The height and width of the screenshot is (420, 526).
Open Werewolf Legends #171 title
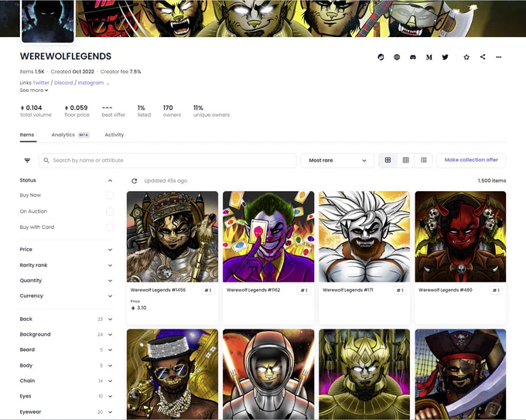point(348,290)
